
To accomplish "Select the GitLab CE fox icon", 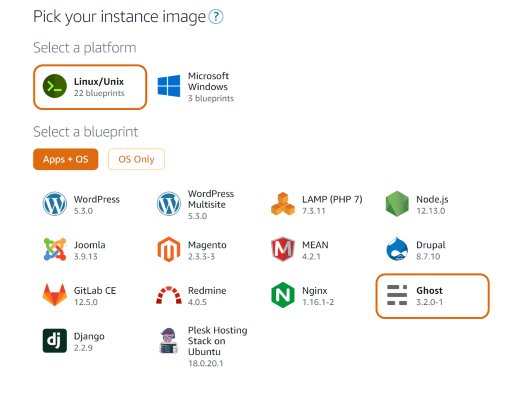I will click(55, 295).
